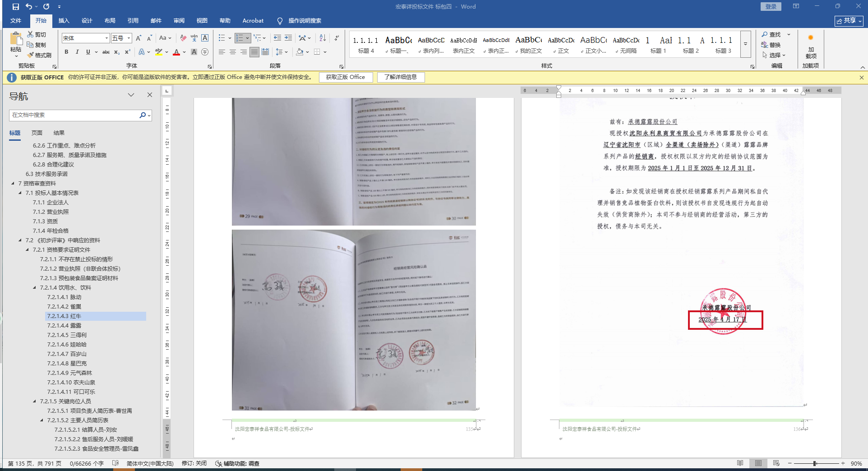Click the 获取正版 Office button
868x471 pixels.
[x=346, y=77]
